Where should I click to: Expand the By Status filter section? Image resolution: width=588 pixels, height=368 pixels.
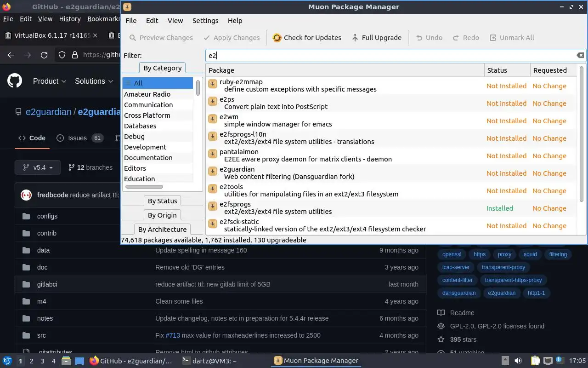[162, 201]
